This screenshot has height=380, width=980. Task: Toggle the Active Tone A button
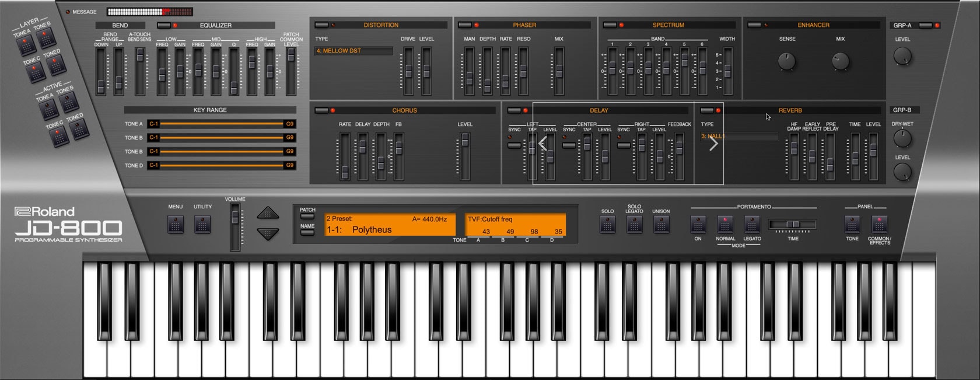click(x=47, y=109)
